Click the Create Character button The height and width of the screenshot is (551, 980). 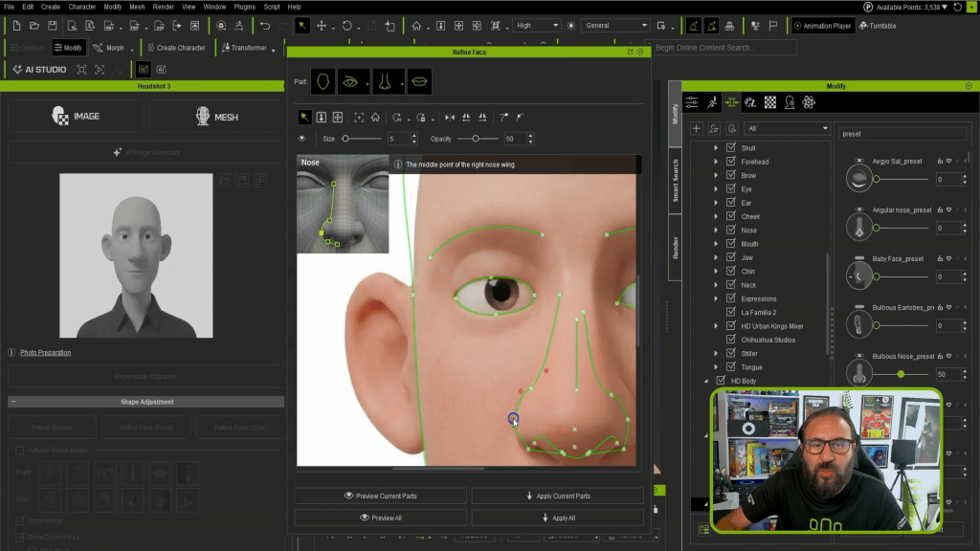click(x=176, y=48)
